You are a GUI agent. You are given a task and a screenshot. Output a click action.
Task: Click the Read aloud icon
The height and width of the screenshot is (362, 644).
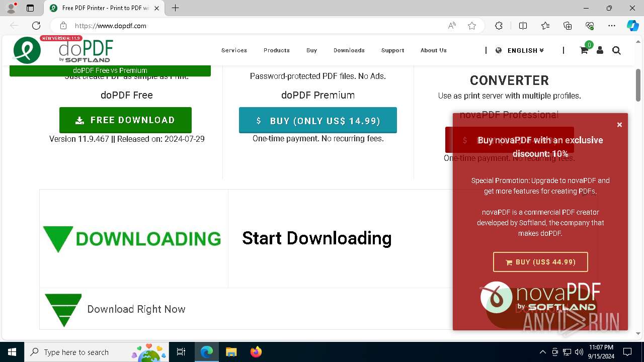(452, 26)
